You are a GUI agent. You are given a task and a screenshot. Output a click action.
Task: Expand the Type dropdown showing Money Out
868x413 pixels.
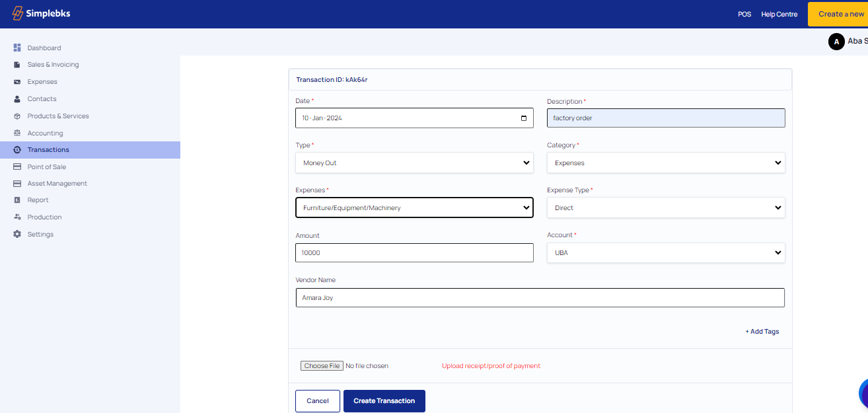pos(414,163)
